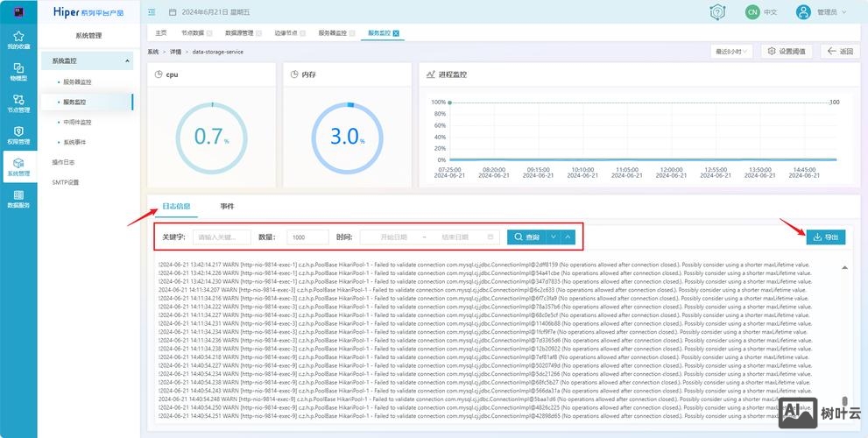Select 中间件监控 in the side menu
Viewport: 868px width, 438px height.
coord(77,123)
